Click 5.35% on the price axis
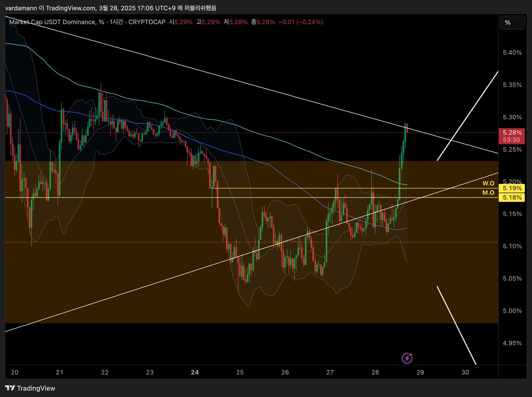The height and width of the screenshot is (397, 532). (512, 85)
